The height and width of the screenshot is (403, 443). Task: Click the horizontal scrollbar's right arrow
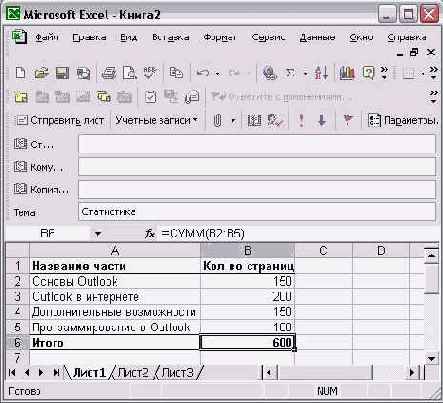[x=412, y=373]
